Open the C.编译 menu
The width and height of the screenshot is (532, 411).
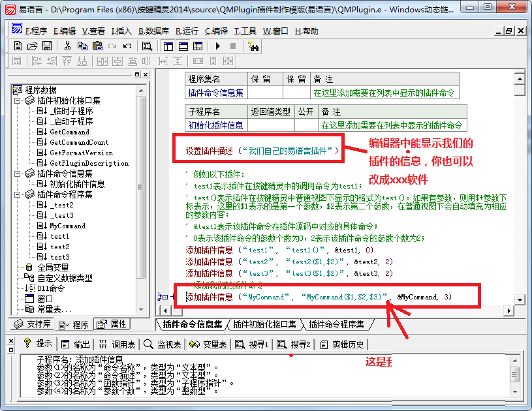216,31
